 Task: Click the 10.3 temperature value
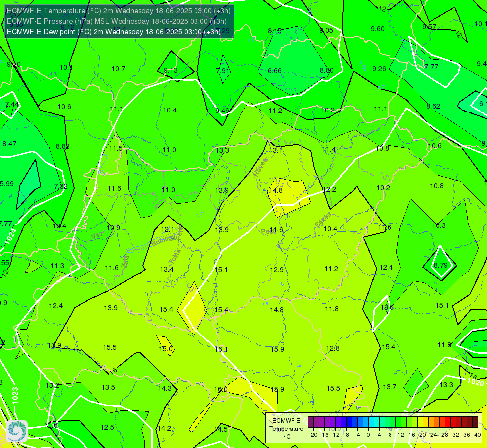click(x=439, y=225)
